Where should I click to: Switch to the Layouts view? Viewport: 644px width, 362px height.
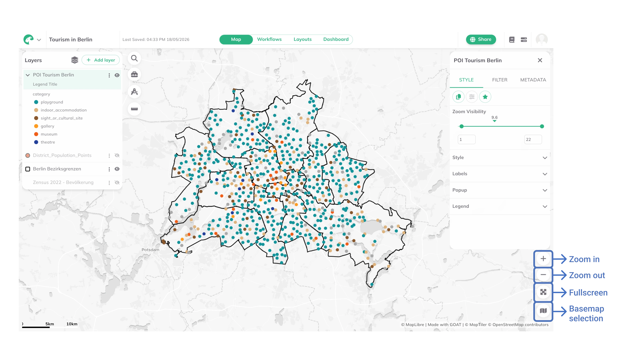pos(303,40)
